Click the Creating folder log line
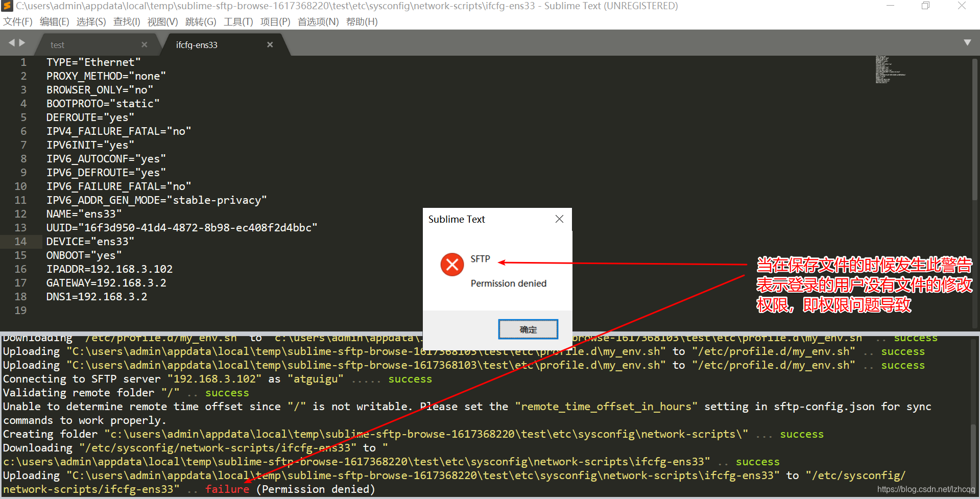 click(413, 434)
